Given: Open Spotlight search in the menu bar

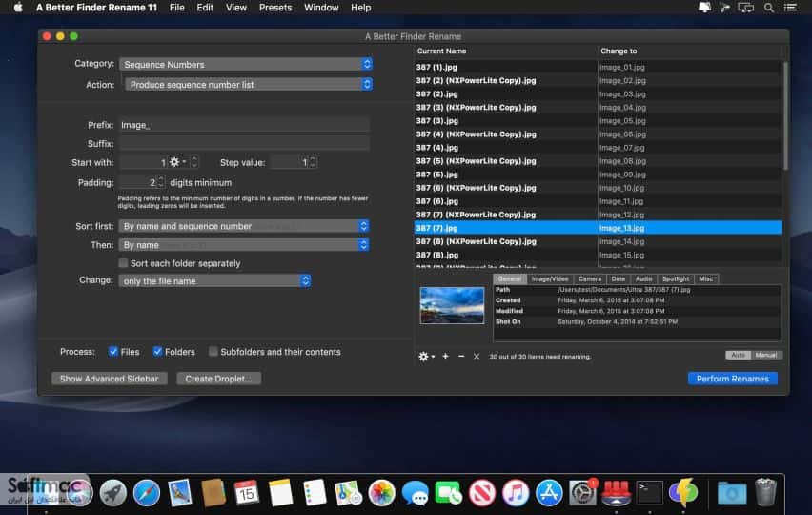Looking at the screenshot, I should 769,8.
